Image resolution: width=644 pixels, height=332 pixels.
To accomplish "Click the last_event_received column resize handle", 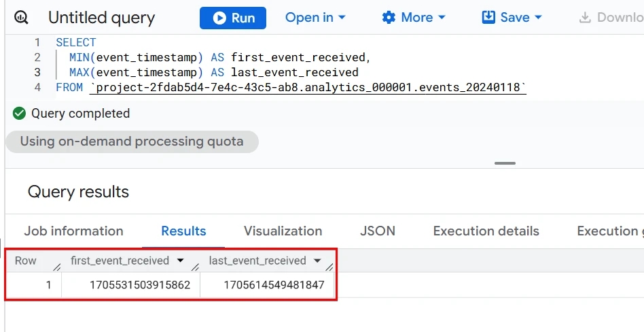I will pos(329,267).
